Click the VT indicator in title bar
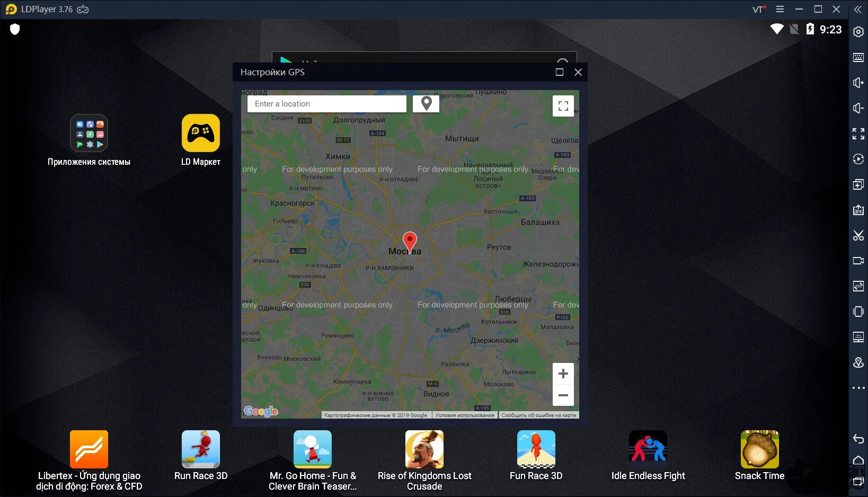Viewport: 868px width, 497px height. [759, 9]
